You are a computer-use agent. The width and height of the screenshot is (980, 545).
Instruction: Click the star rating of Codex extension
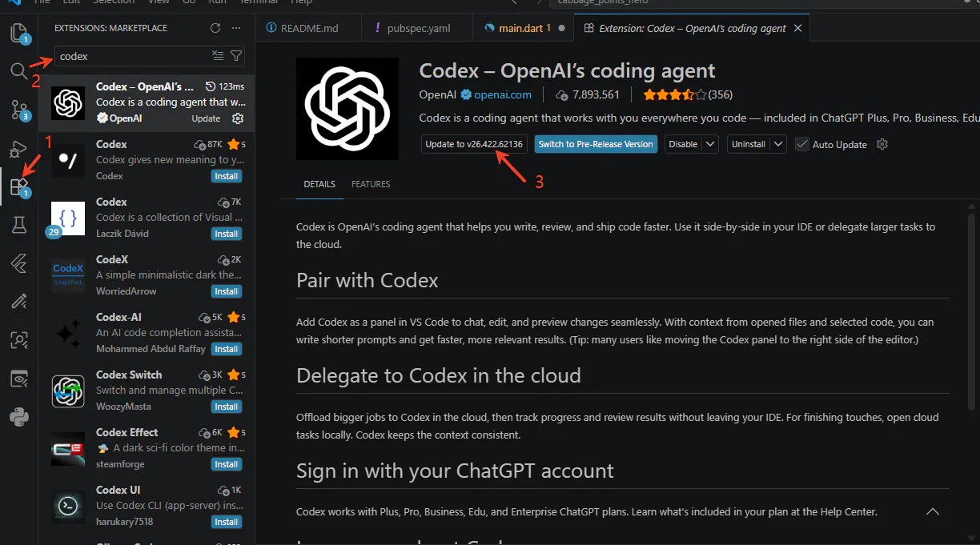(x=674, y=94)
